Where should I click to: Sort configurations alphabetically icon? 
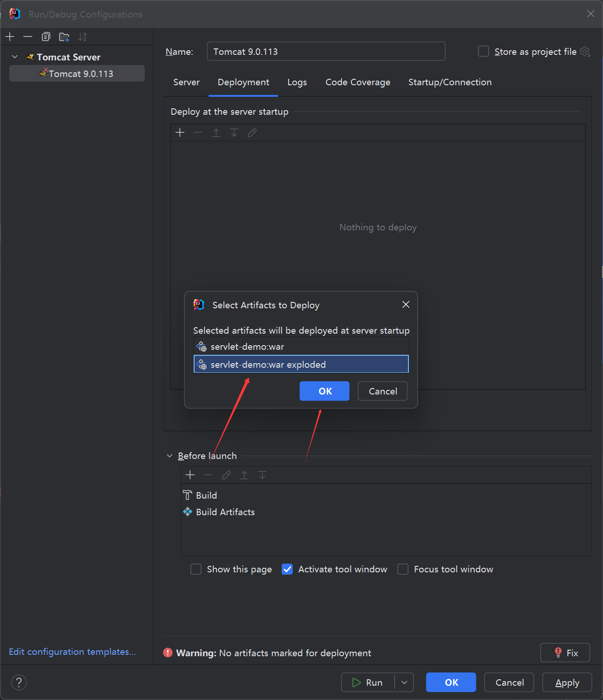coord(83,37)
